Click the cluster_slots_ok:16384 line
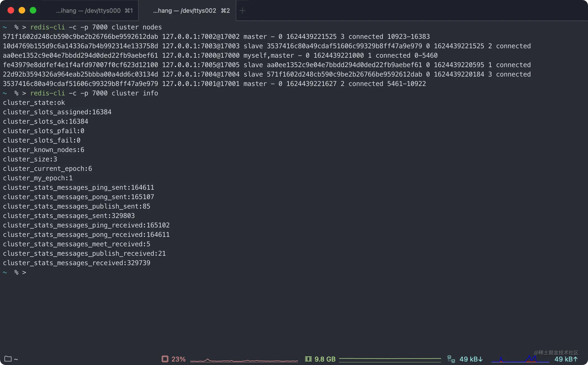Screen dimensions: 588x365 (x=45, y=121)
